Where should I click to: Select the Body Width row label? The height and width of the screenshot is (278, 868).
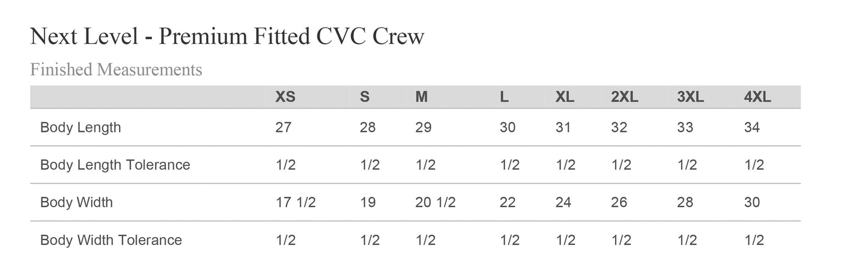point(76,202)
